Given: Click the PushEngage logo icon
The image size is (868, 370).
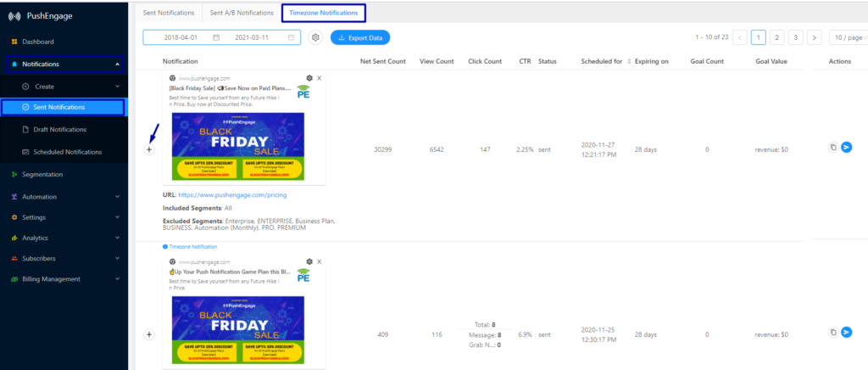Looking at the screenshot, I should (x=14, y=16).
